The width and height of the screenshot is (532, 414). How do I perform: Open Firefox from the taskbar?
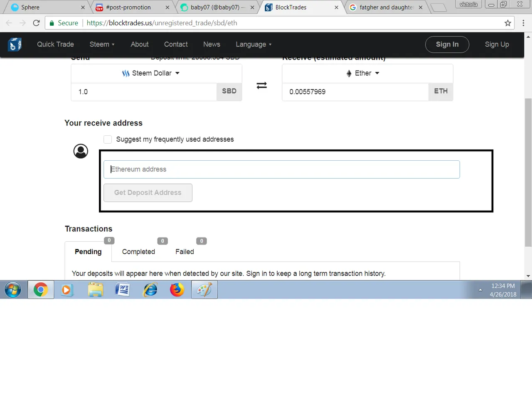[x=177, y=289]
